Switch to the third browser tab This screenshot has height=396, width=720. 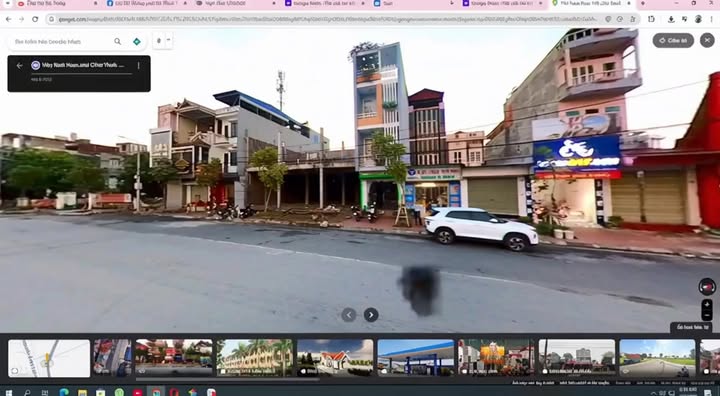(236, 3)
